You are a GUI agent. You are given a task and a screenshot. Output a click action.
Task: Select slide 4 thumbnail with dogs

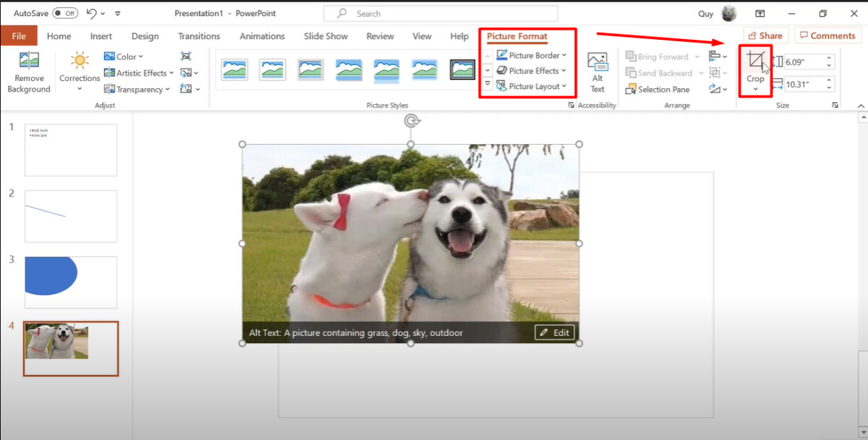71,349
